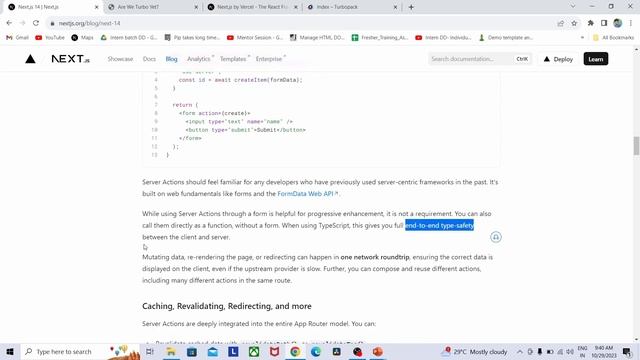
Task: Open the weather widget Mostly cloudy
Action: pos(475,351)
